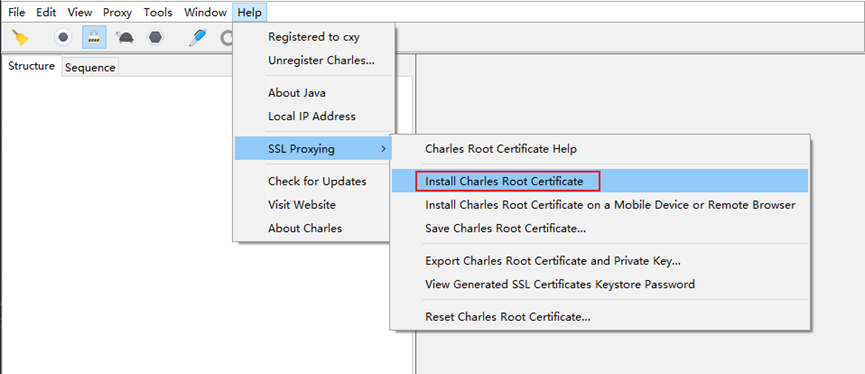Select Reset Charles Root Certificate...
The image size is (865, 374).
[600, 317]
